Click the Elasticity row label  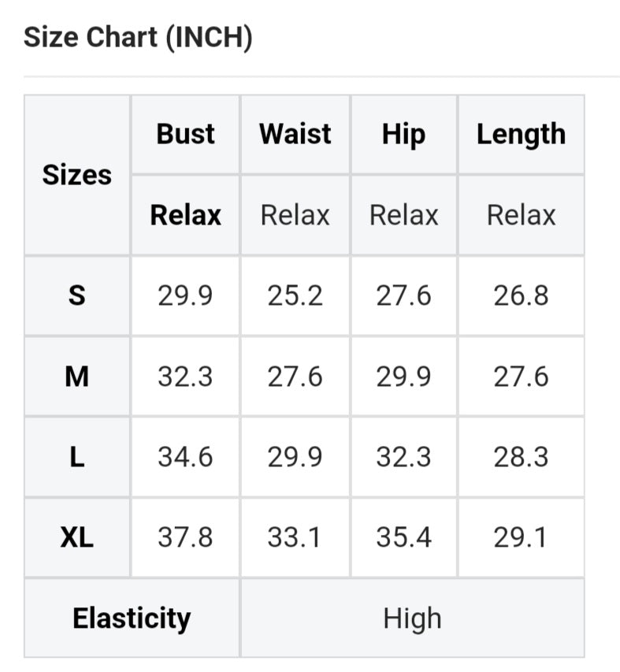132,618
